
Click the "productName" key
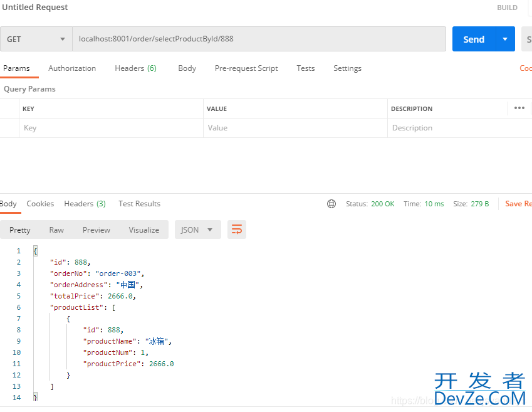[110, 341]
